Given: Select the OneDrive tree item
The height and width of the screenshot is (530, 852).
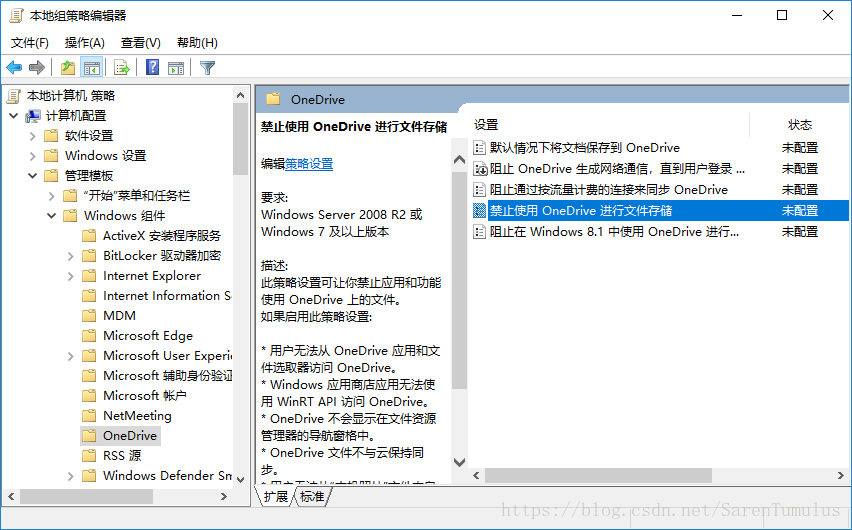Looking at the screenshot, I should 130,436.
